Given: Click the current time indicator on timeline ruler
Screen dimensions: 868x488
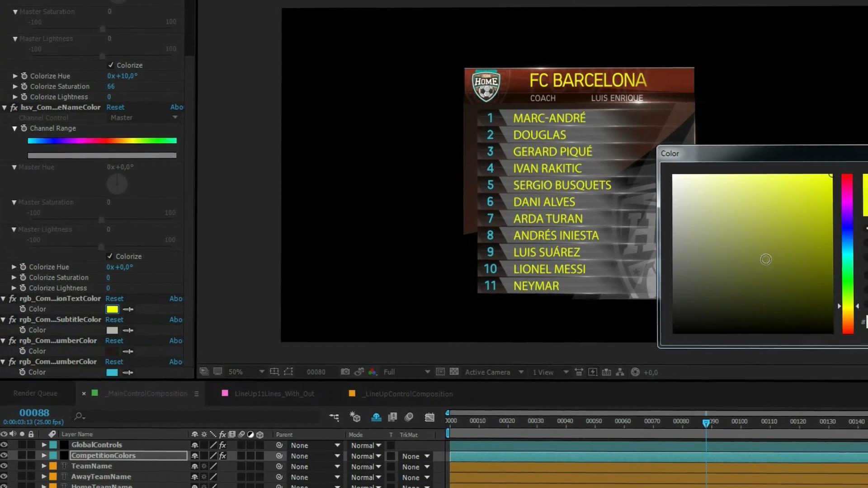Looking at the screenshot, I should [706, 423].
